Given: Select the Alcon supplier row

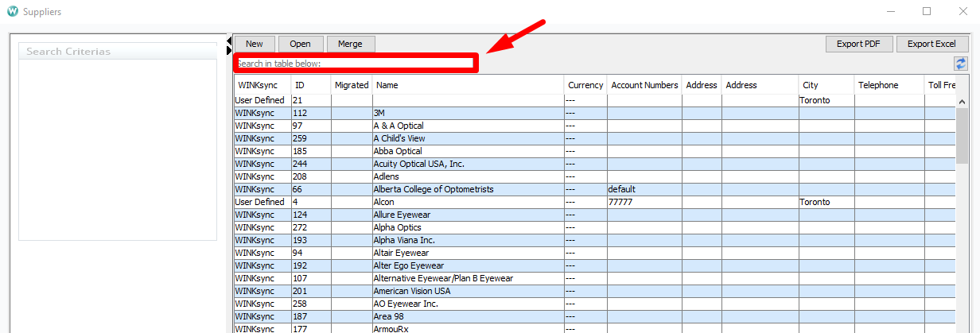Looking at the screenshot, I should (595, 202).
